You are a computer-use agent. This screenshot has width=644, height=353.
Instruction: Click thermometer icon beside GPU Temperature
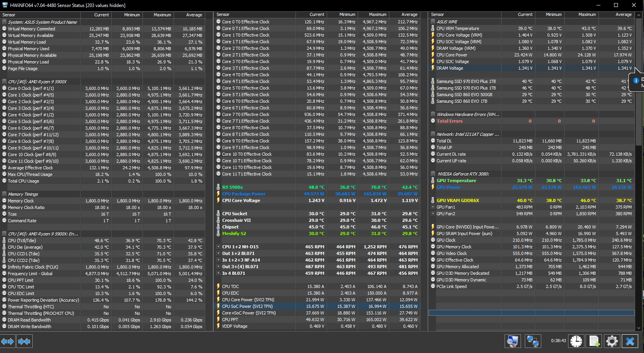(x=433, y=181)
